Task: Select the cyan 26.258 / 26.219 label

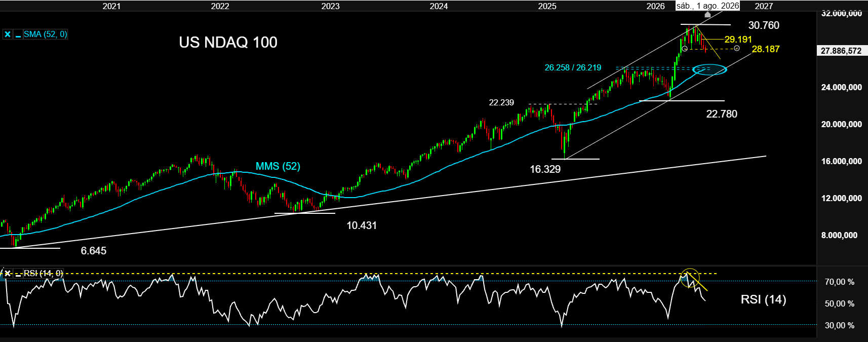Action: (573, 67)
